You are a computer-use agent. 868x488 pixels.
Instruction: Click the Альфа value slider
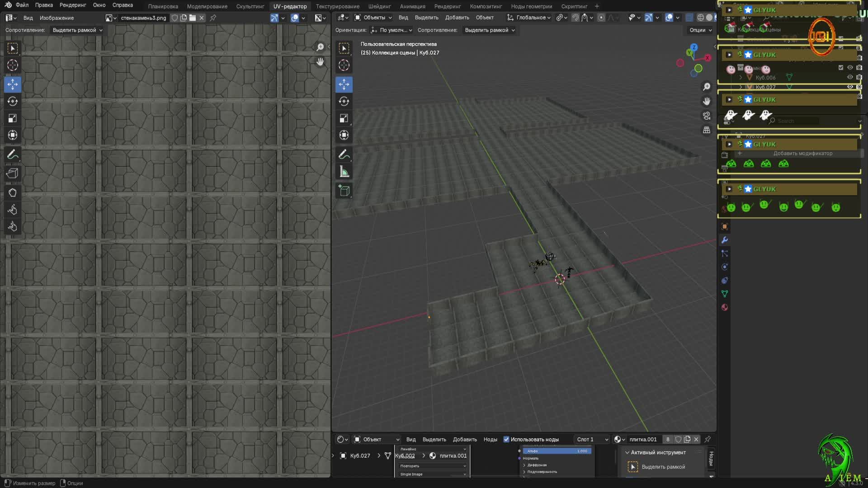557,451
